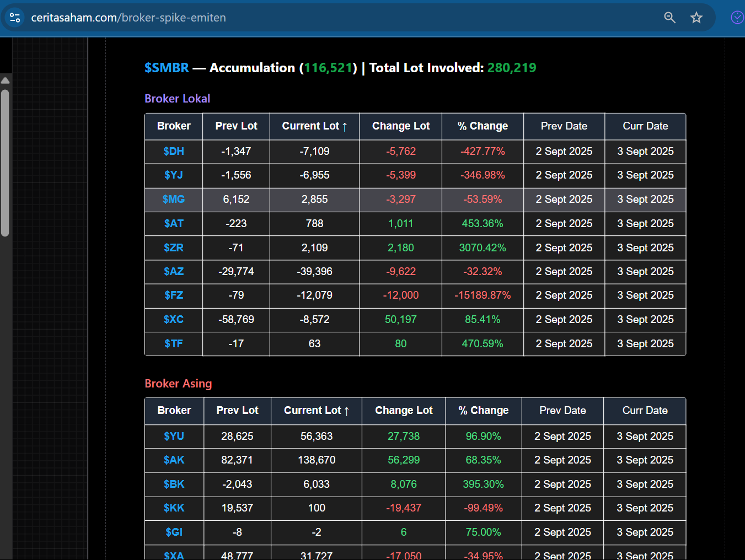Click the Broker Asing section heading

click(x=178, y=384)
